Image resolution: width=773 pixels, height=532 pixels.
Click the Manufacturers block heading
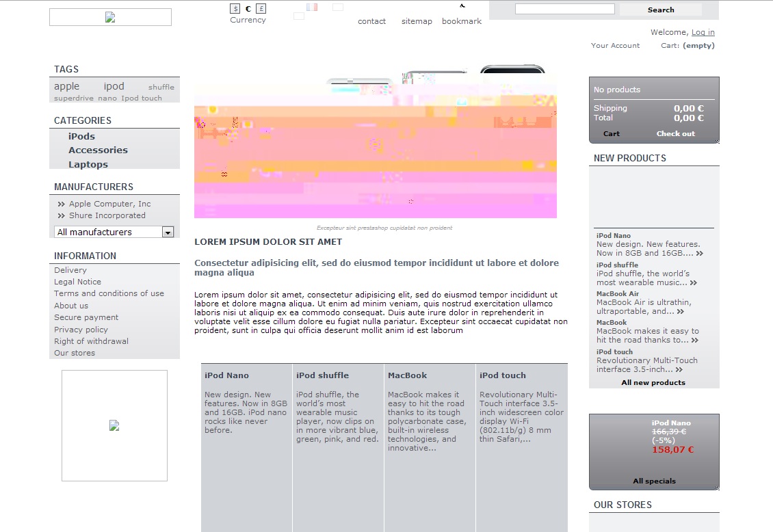(x=94, y=187)
